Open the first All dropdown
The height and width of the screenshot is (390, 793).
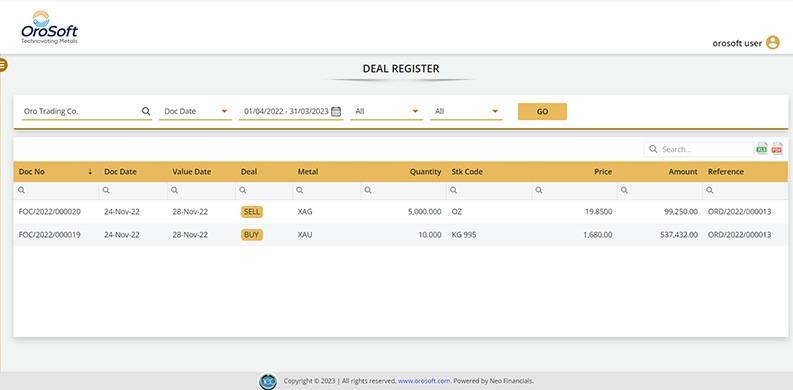(x=386, y=111)
